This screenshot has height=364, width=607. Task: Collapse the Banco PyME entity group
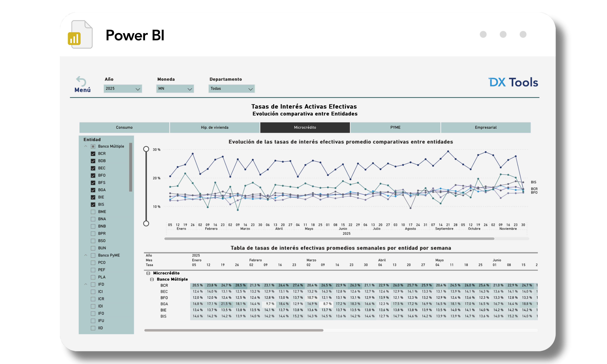point(86,255)
